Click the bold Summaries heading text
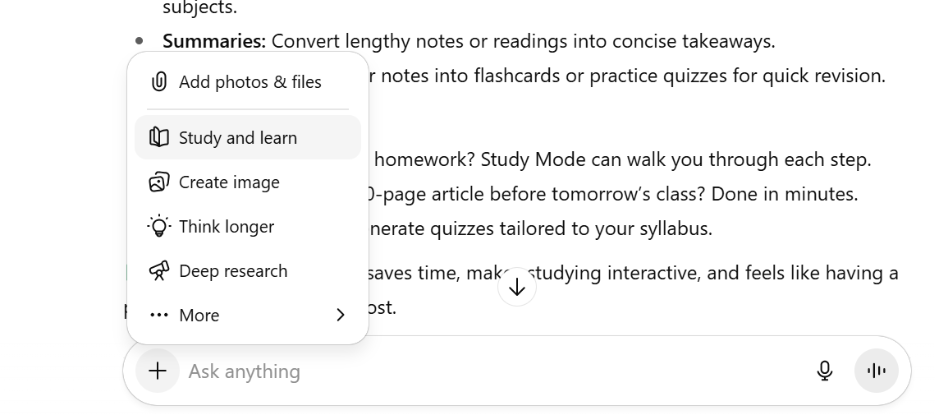 [x=213, y=42]
